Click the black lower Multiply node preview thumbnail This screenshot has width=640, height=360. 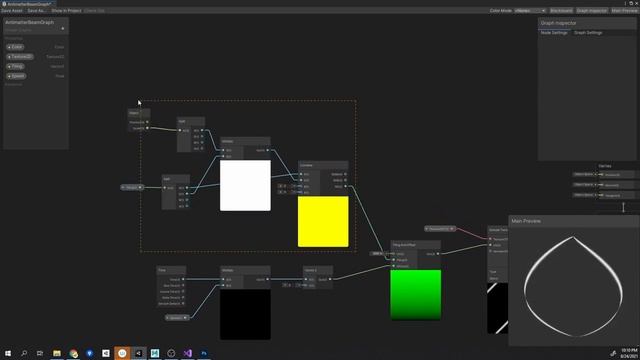pyautogui.click(x=245, y=314)
